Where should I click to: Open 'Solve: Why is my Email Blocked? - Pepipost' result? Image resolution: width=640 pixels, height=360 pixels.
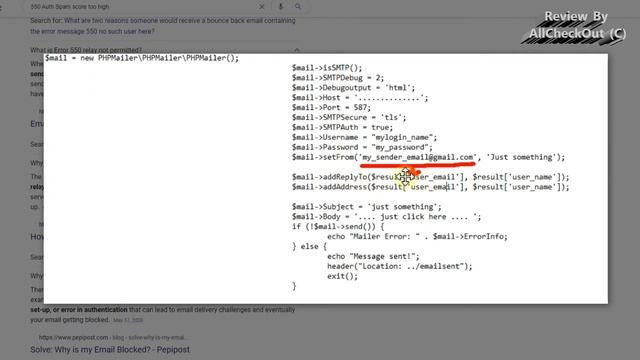[x=110, y=349]
